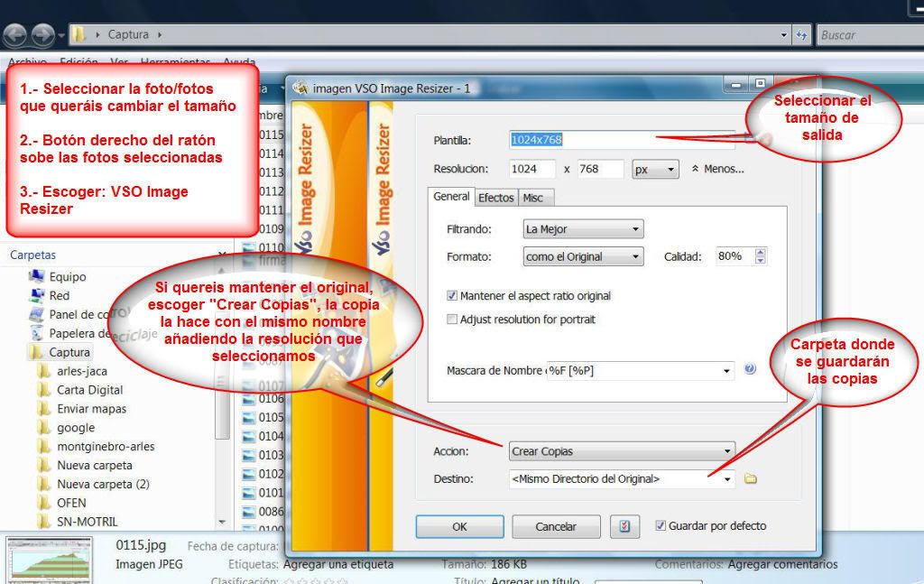Viewport: 924px width, 584px height.
Task: Click the VSO Image Resizer title bar icon
Action: click(x=300, y=88)
